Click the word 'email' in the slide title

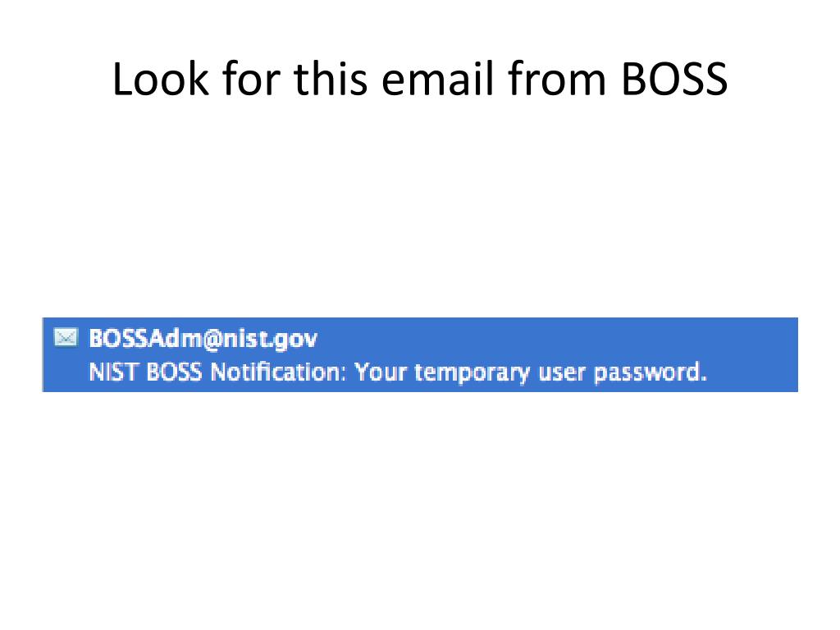click(437, 79)
